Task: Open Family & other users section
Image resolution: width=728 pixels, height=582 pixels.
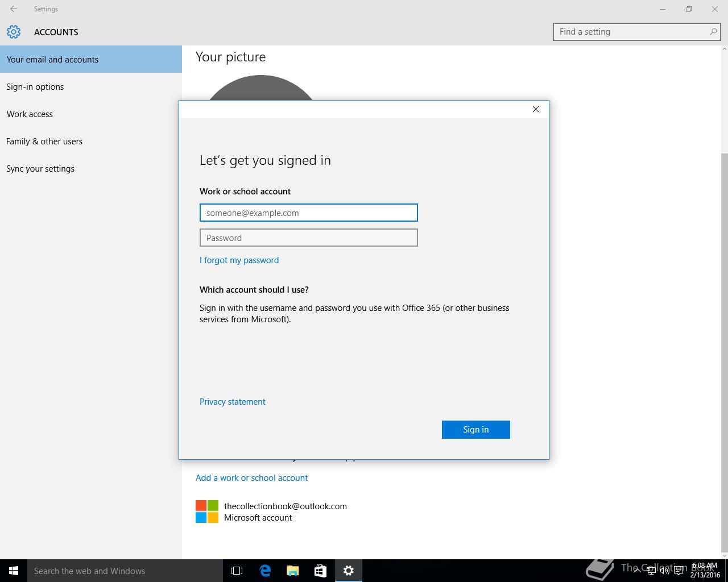Action: coord(91,141)
